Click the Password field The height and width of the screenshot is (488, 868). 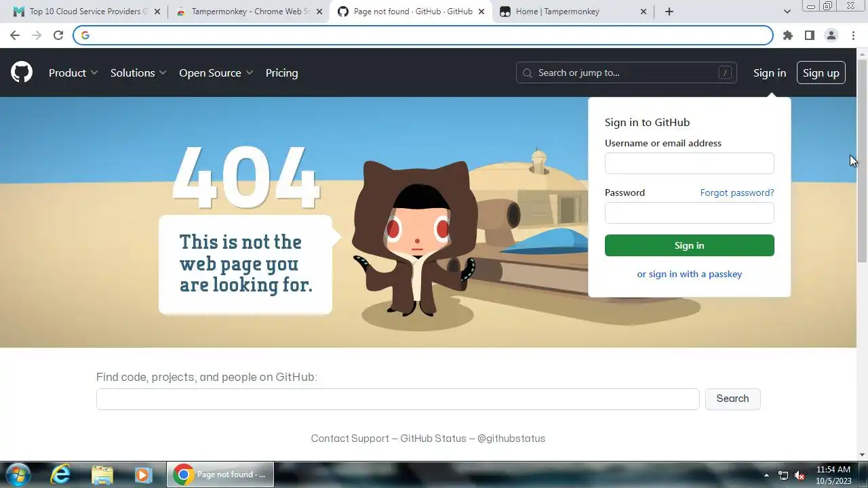click(x=689, y=213)
